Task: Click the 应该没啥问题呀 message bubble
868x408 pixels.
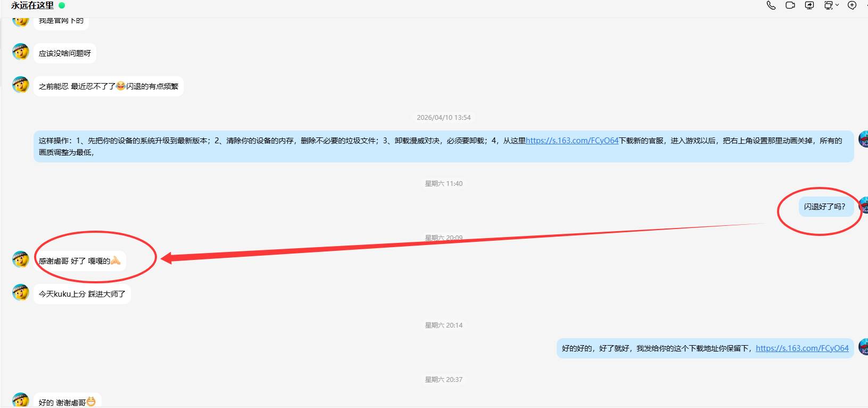Action: 64,53
